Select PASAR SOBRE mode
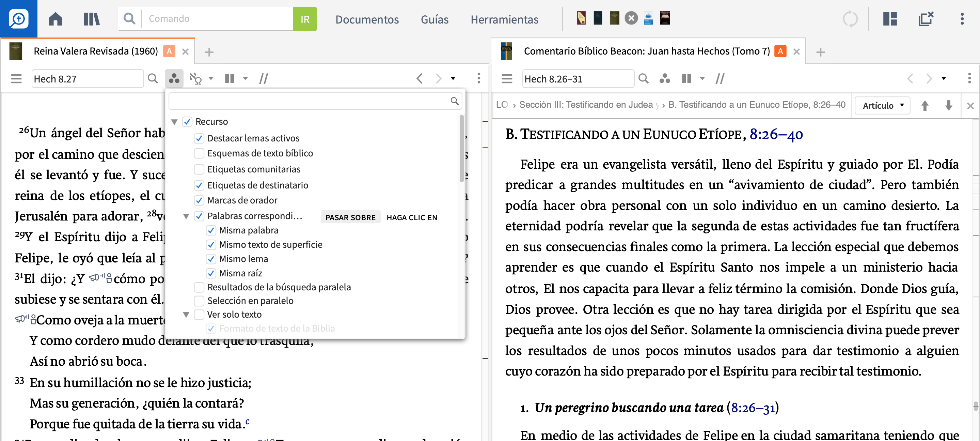 coord(350,217)
